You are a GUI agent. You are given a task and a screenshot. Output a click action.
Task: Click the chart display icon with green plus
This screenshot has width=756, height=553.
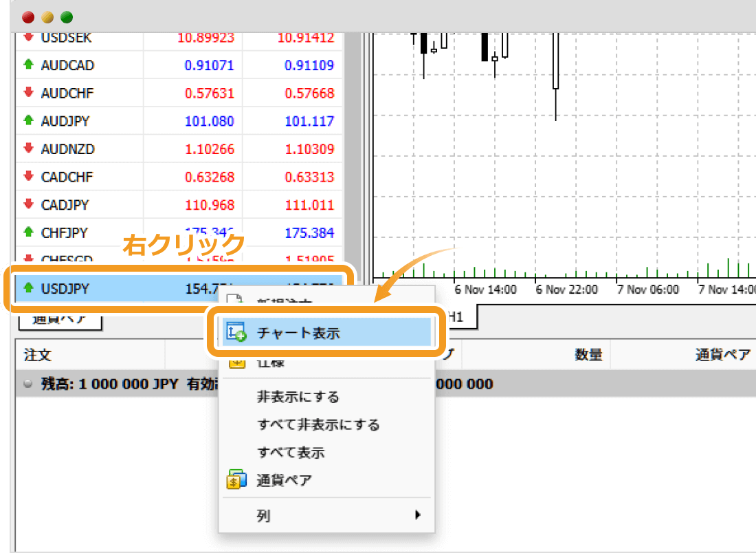[x=236, y=332]
